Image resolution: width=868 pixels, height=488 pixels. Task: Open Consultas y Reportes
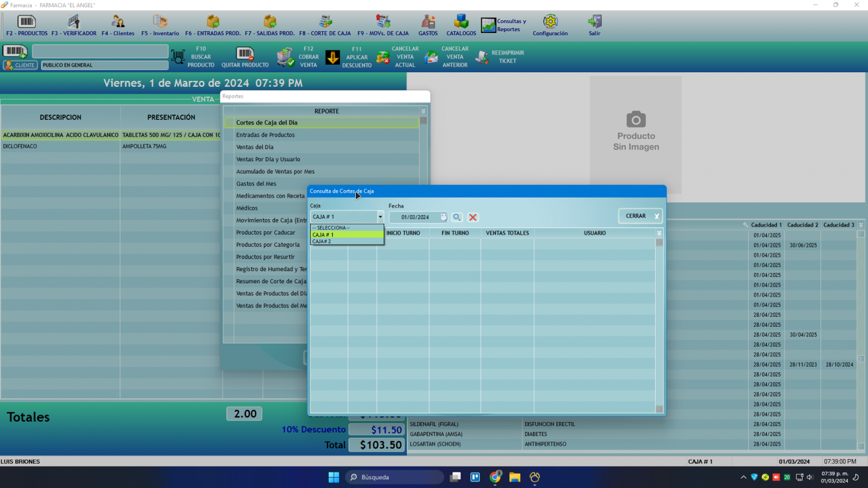pyautogui.click(x=504, y=25)
